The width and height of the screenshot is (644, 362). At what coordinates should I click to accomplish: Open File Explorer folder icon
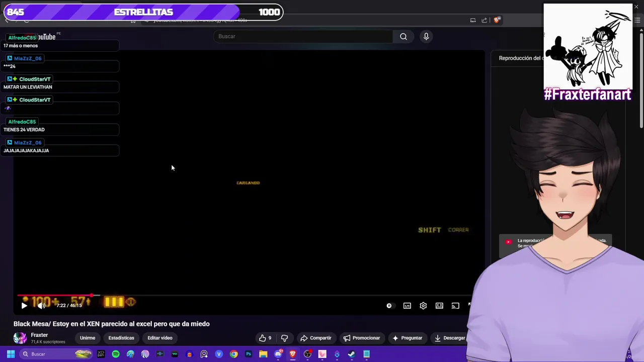pyautogui.click(x=263, y=354)
